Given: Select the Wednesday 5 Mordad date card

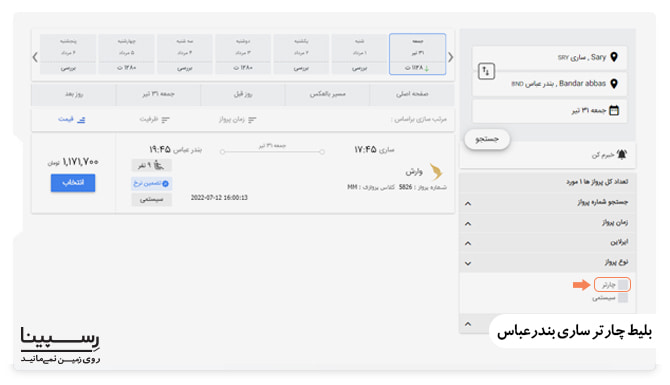Looking at the screenshot, I should 126,54.
